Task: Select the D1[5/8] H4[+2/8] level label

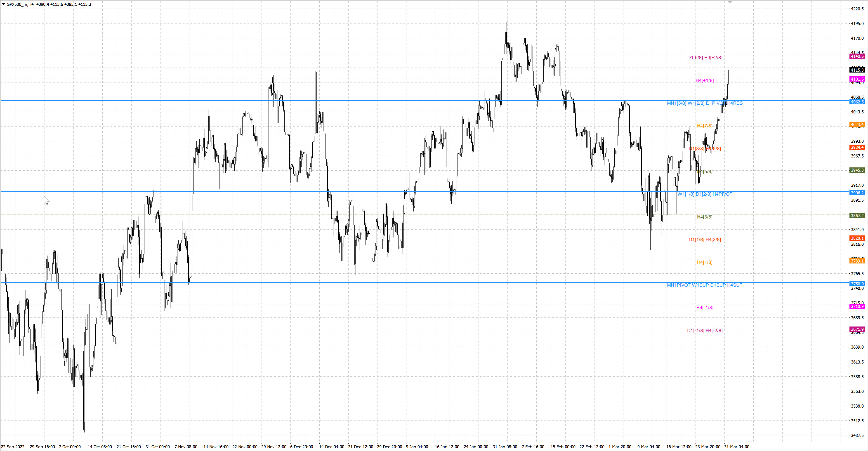Action: pos(705,58)
